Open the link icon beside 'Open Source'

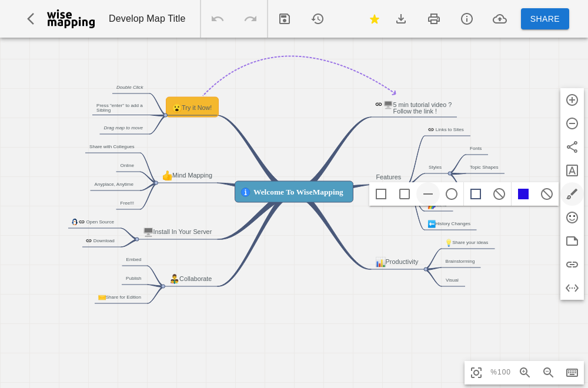tap(82, 222)
